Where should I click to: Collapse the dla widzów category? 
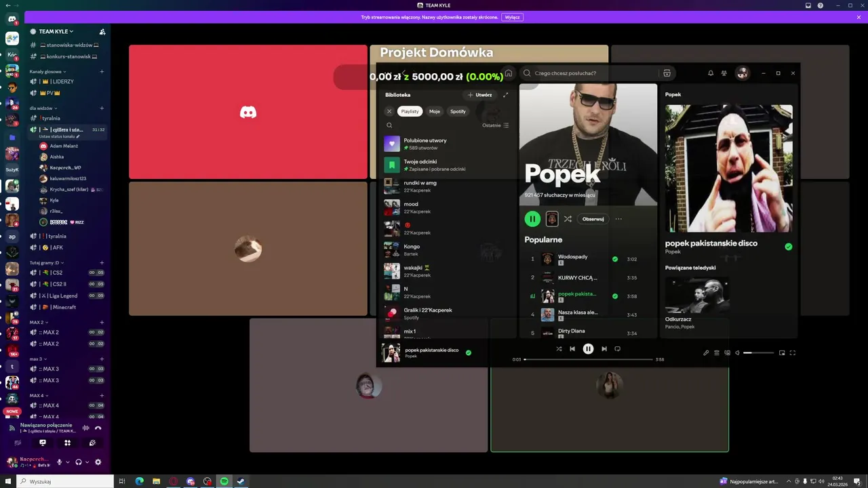coord(43,108)
